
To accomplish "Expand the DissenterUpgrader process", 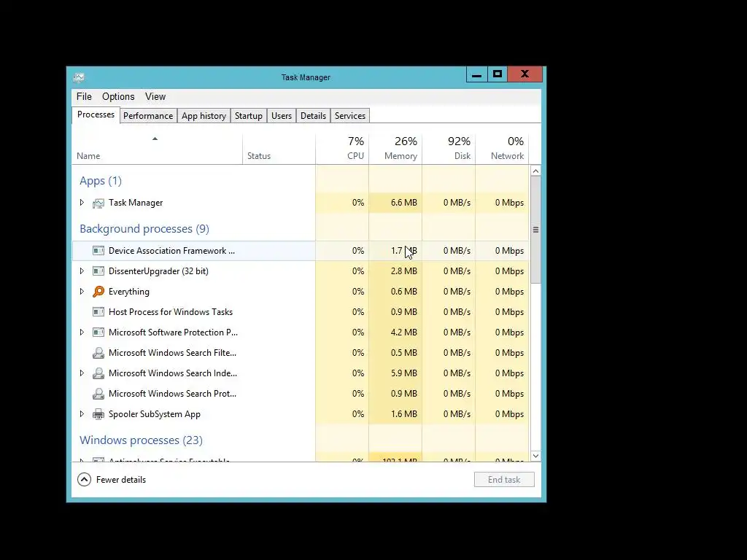I will (82, 271).
